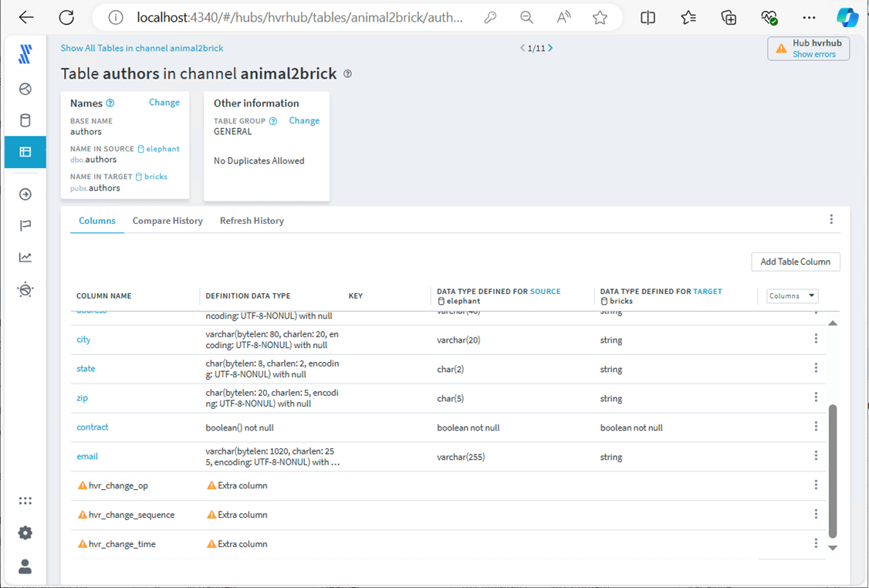
Task: Open the row menu for hvr_change_sequence
Action: (816, 514)
